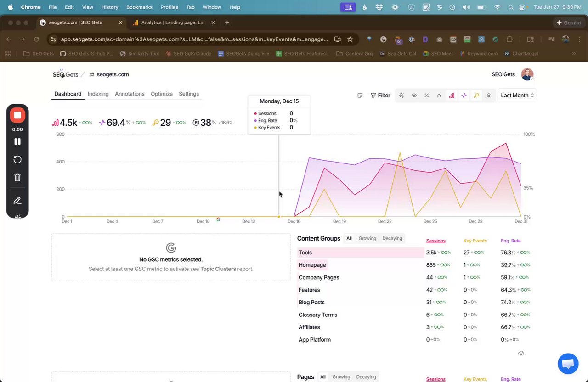The image size is (588, 382).
Task: Select the App Platform content group
Action: click(315, 339)
